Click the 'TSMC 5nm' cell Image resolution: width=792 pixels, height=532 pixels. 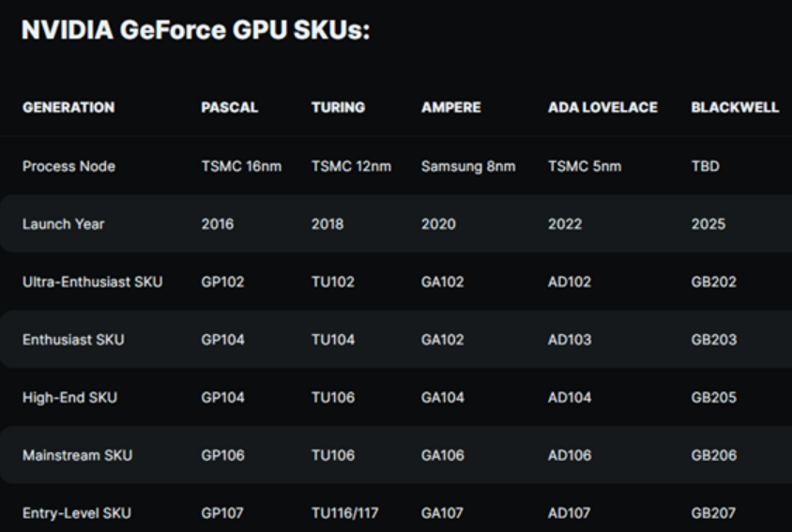585,166
